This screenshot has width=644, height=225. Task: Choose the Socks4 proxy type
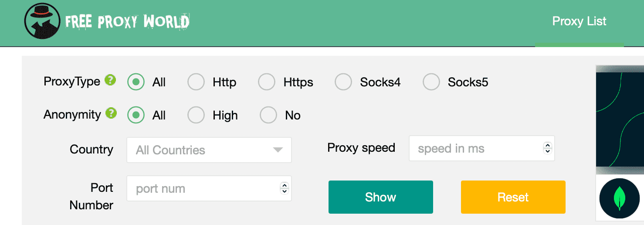pos(343,82)
